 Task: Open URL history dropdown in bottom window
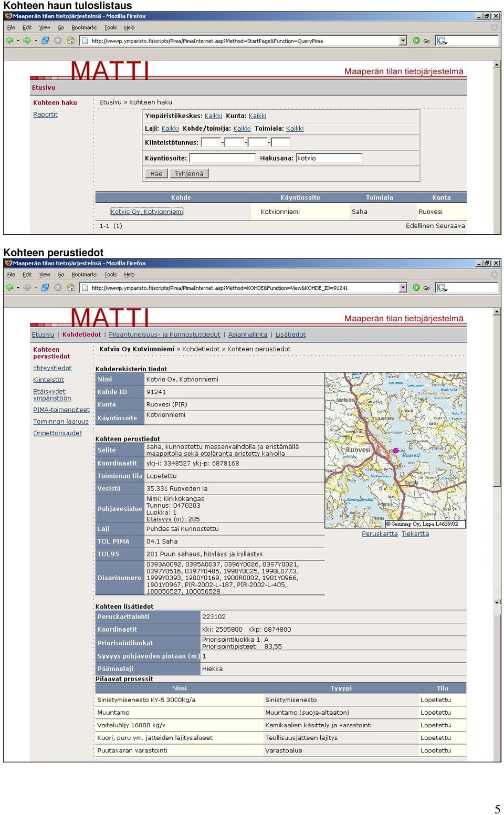tap(403, 287)
